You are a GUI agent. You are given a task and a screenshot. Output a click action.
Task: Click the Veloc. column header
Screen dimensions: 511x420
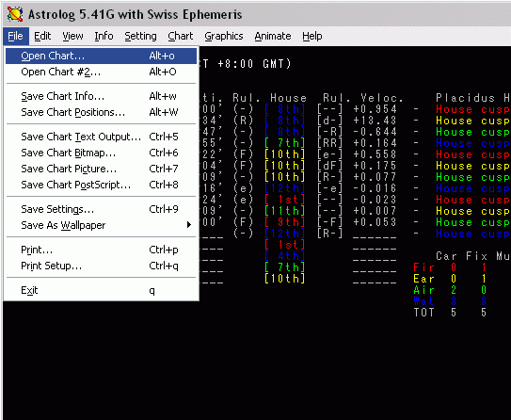click(382, 98)
